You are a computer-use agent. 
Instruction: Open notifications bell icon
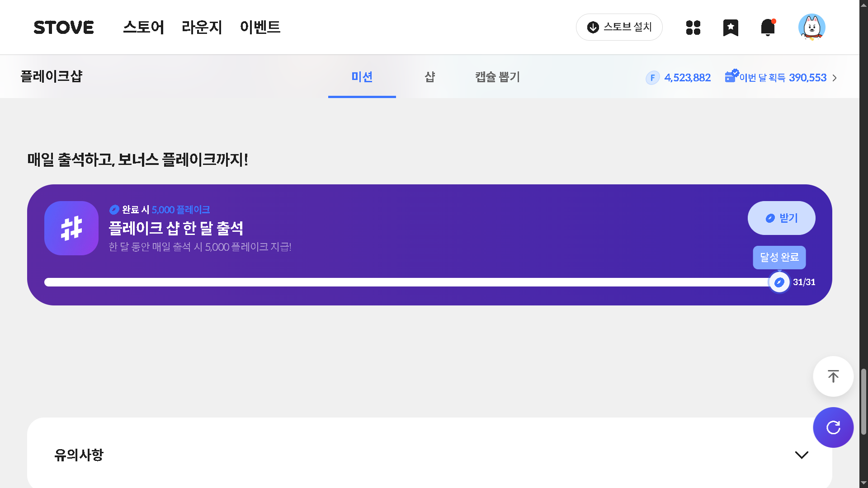[x=768, y=28]
